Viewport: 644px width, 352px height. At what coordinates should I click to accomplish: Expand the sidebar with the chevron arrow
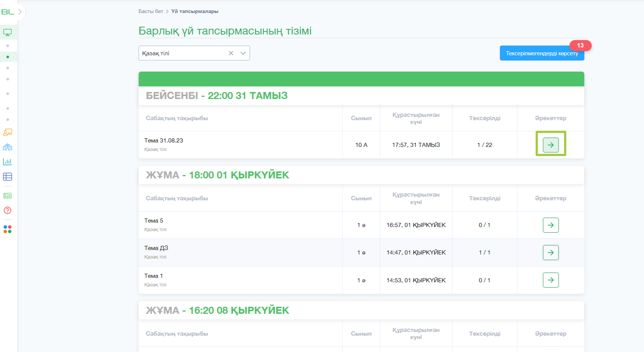(20, 12)
